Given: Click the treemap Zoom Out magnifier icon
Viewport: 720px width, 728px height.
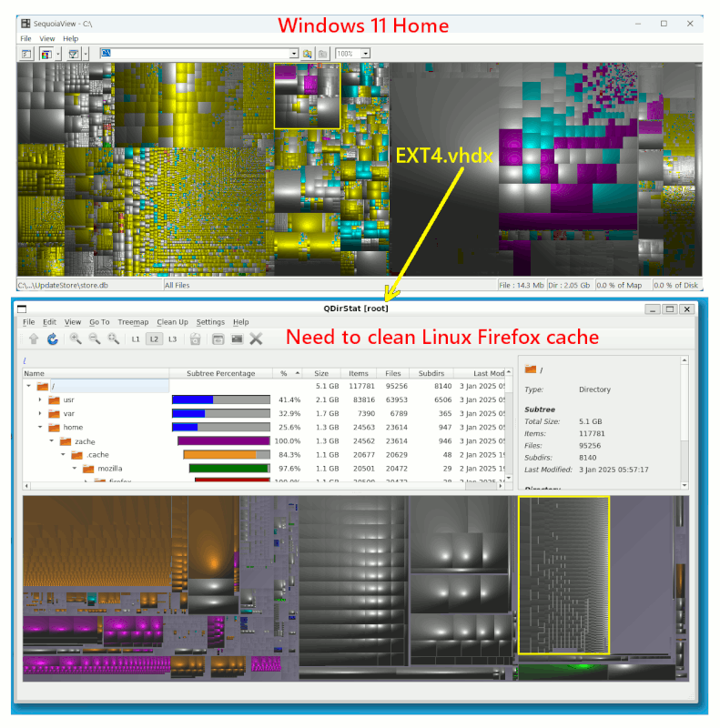Looking at the screenshot, I should coord(95,339).
